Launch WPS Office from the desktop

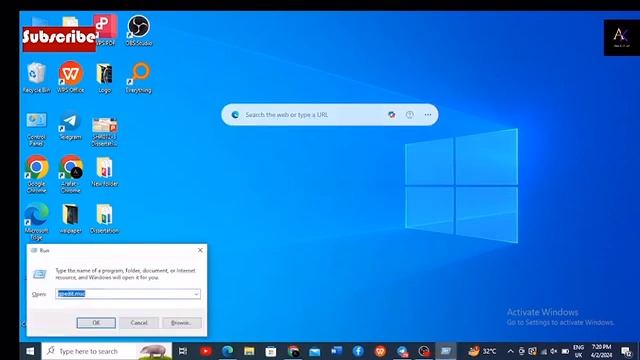[x=71, y=78]
